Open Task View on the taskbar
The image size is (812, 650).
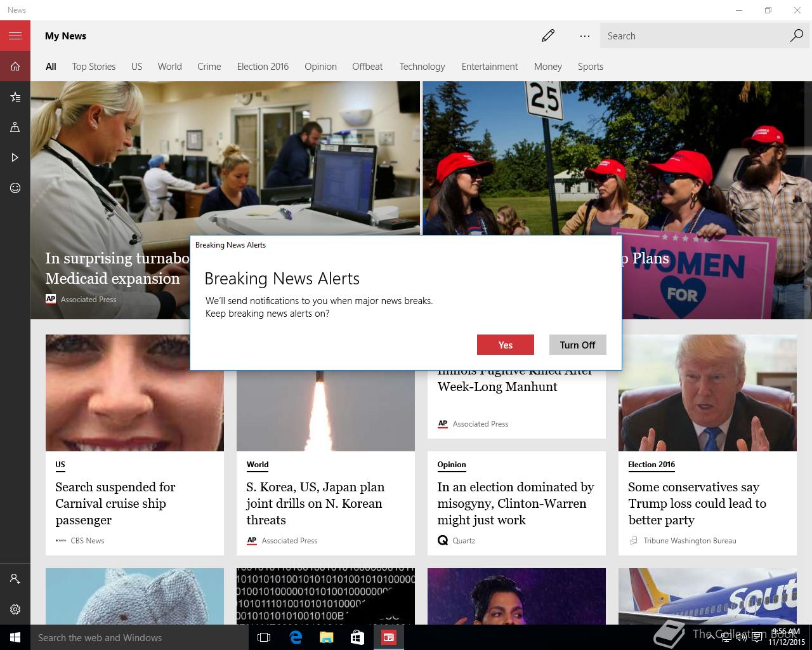coord(264,637)
